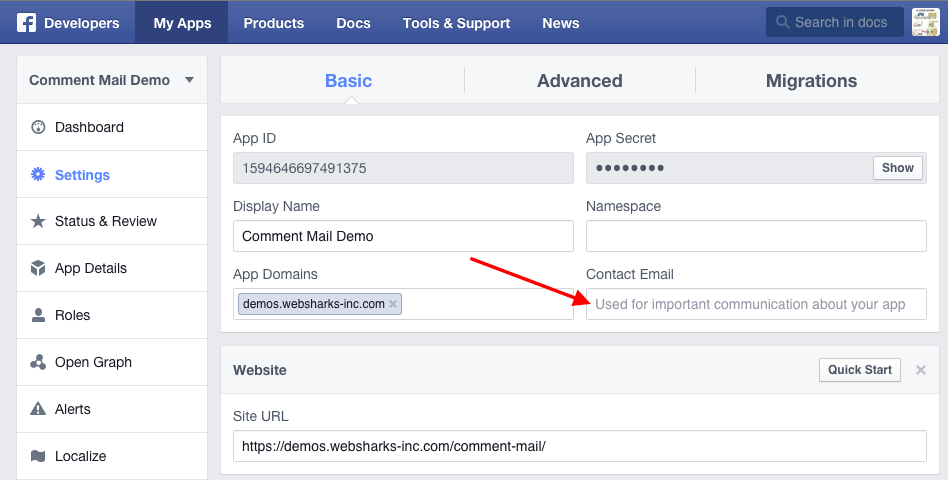Click the Contact Email label
This screenshot has width=948, height=480.
coord(630,274)
